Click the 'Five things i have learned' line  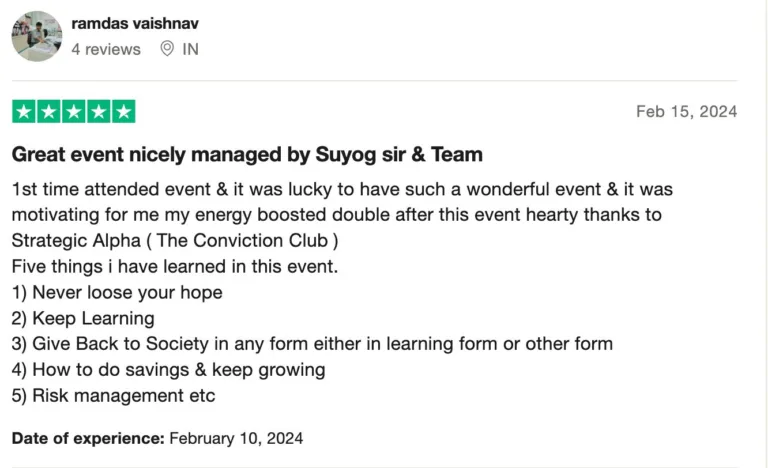(x=175, y=267)
